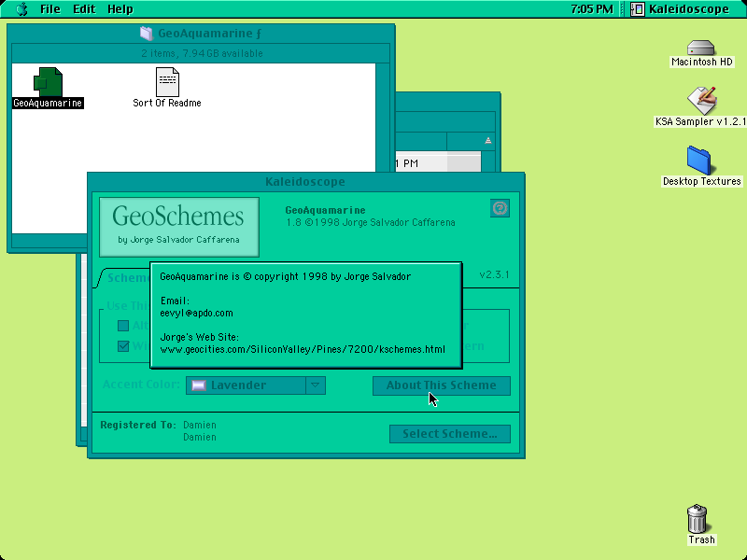Click the question mark help icon in Kaleidoscope
This screenshot has width=747, height=560.
pos(500,208)
